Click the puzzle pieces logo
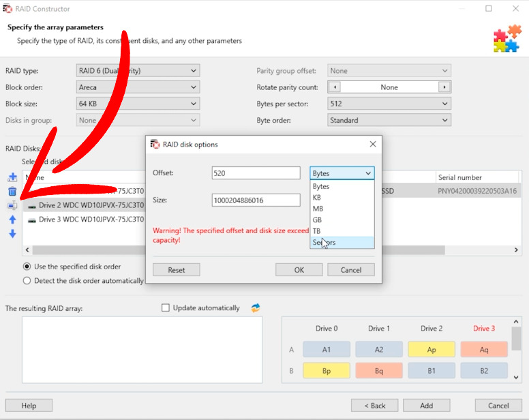The height and width of the screenshot is (420, 529). [507, 38]
